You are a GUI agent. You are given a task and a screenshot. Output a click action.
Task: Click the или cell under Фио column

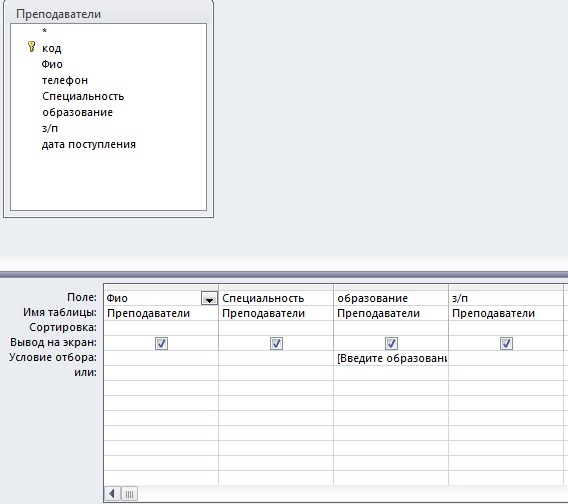point(161,373)
